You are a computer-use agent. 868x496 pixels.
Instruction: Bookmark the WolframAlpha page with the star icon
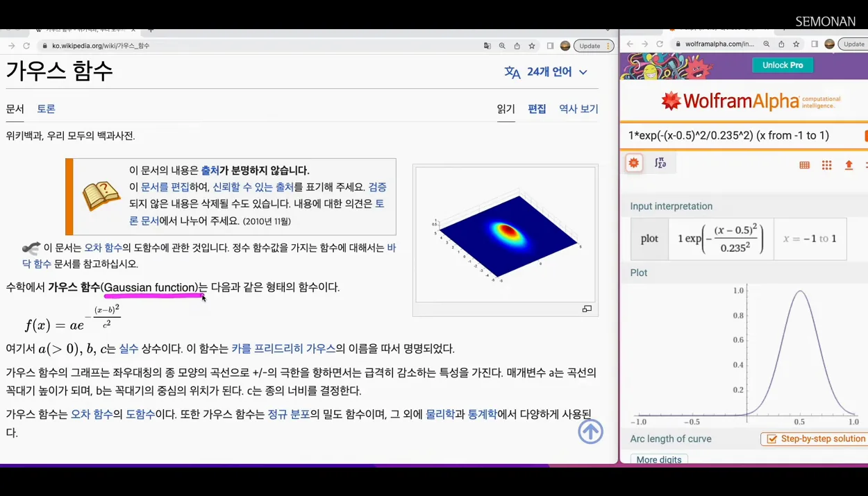tap(796, 44)
